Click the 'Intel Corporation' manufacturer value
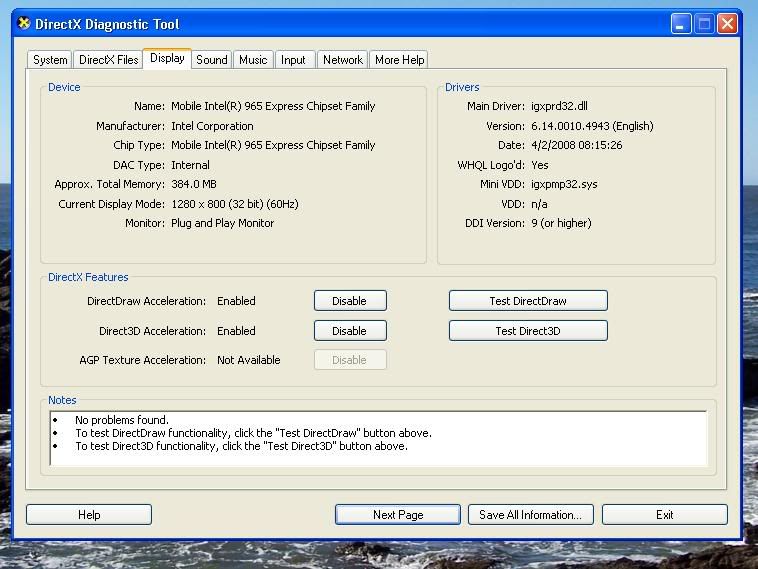The image size is (758, 569). [212, 126]
